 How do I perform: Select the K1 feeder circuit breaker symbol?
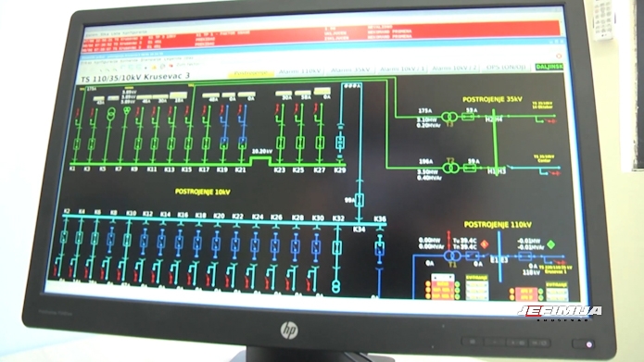[x=77, y=144]
